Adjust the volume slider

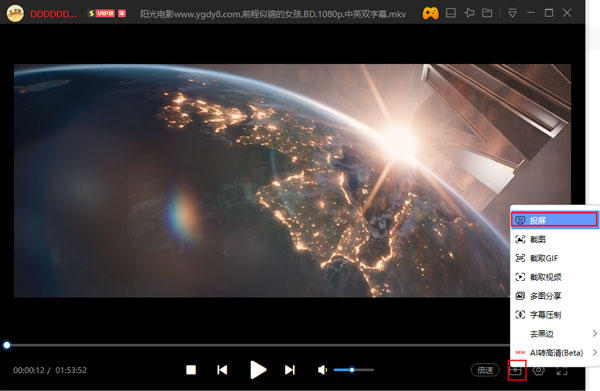tap(354, 370)
